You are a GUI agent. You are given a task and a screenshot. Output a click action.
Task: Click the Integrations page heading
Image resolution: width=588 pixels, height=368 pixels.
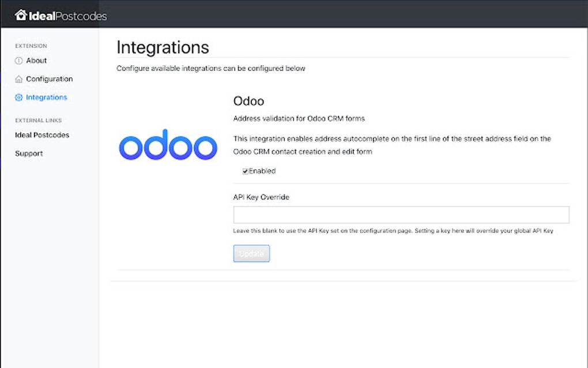[x=163, y=47]
